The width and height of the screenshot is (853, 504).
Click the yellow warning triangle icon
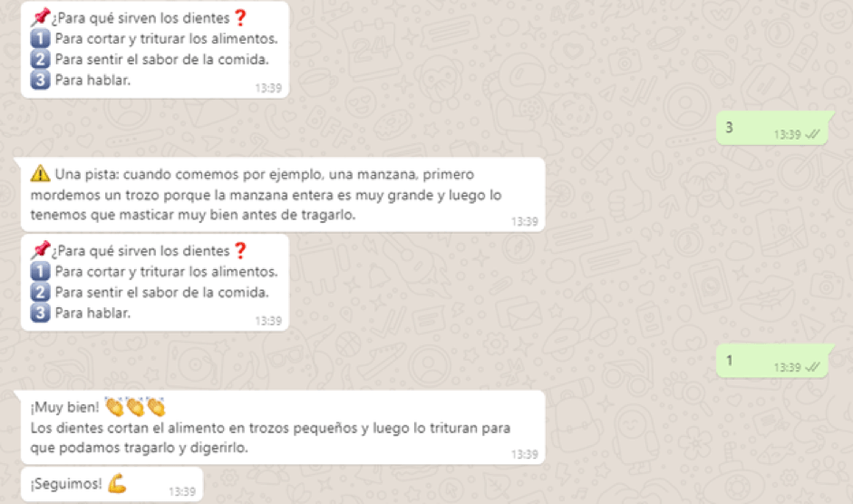[40, 174]
